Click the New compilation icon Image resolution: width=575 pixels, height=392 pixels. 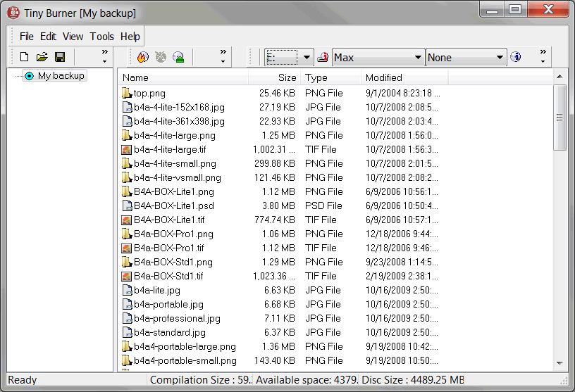tap(24, 57)
